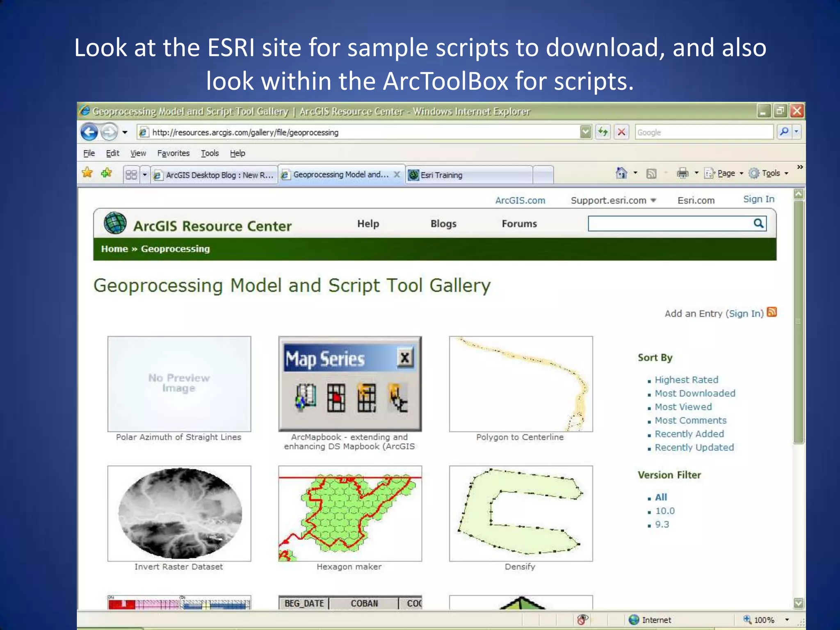Sort gallery by Most Downloaded

[695, 393]
